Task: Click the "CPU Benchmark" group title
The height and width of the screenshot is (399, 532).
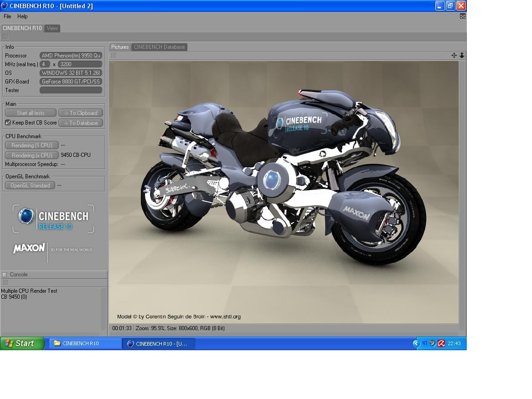Action: point(23,136)
